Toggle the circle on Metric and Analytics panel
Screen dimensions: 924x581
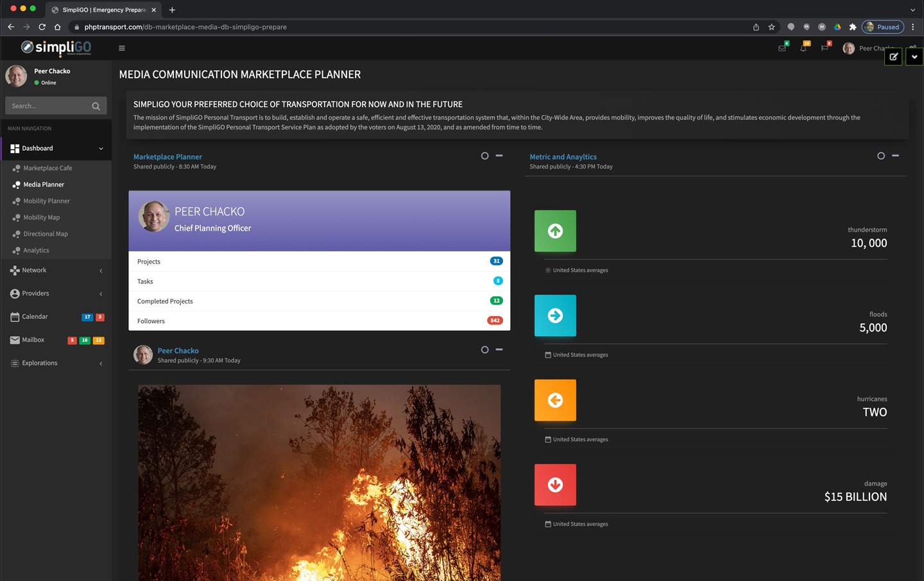point(881,156)
